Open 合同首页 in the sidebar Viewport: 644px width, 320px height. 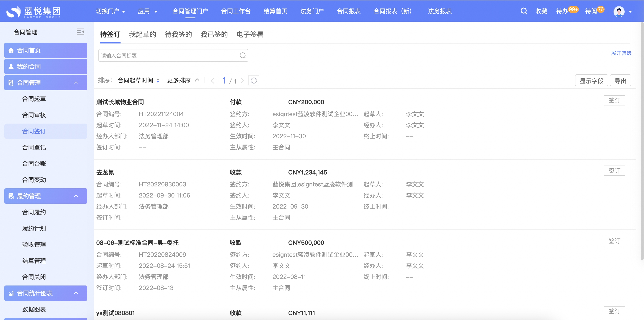46,50
